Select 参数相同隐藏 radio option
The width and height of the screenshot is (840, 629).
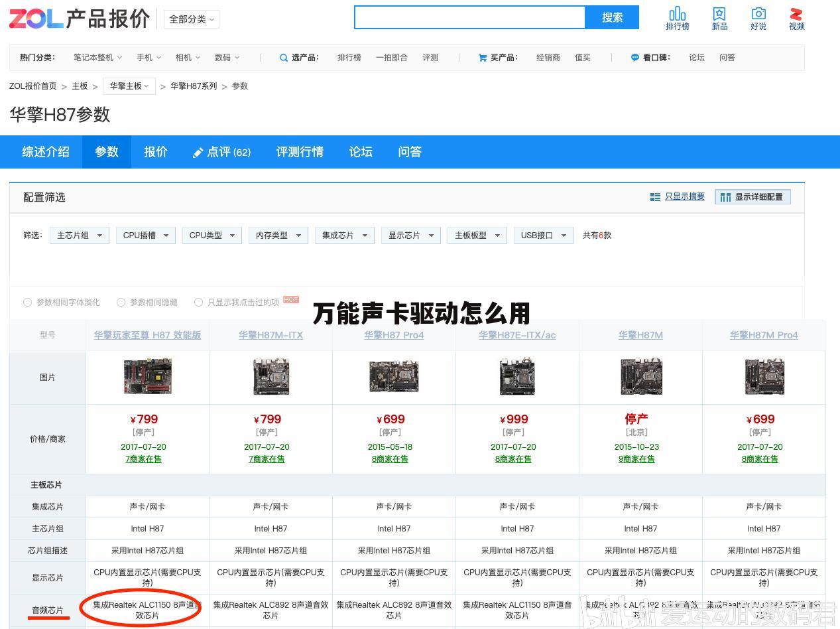click(121, 303)
